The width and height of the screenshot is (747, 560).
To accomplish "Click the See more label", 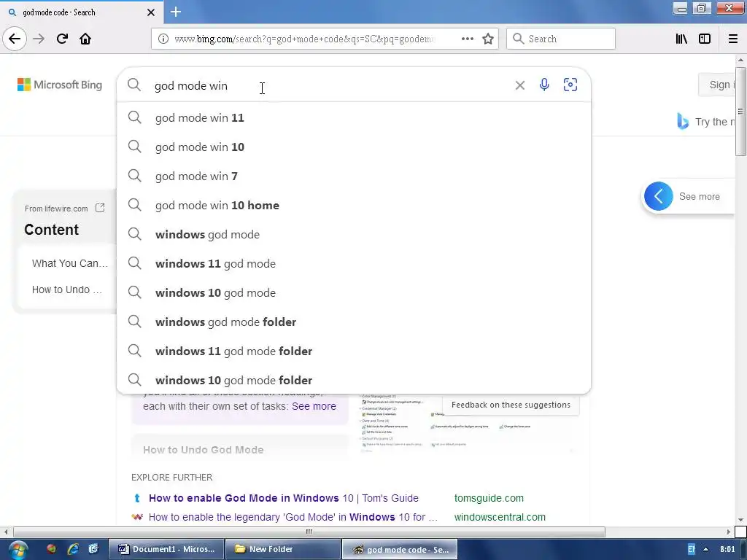I will 699,196.
